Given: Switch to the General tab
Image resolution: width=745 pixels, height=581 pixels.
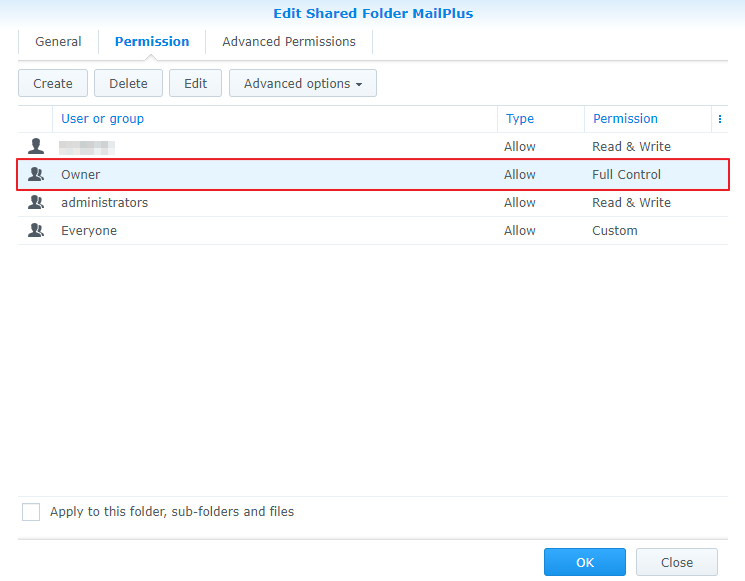Looking at the screenshot, I should click(58, 42).
